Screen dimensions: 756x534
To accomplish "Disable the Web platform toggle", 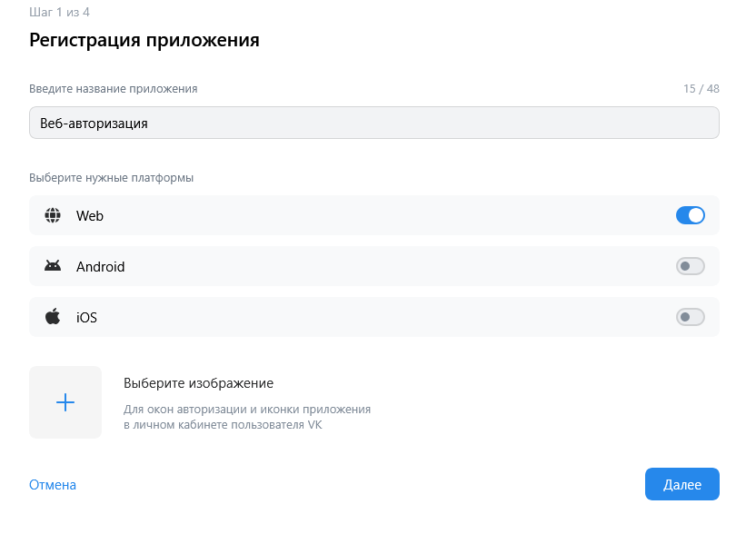I will pos(691,215).
